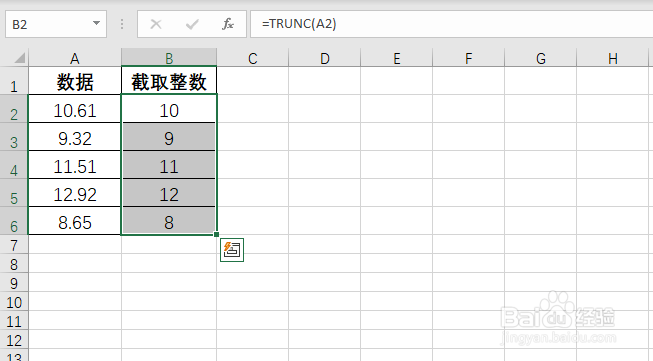Select column H header
This screenshot has height=361, width=653.
[613, 58]
